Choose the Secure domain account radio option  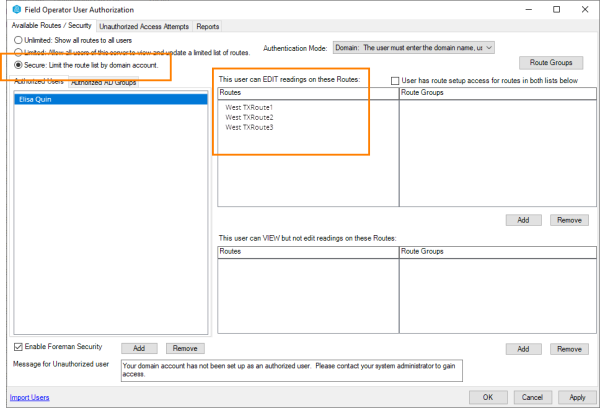(x=21, y=64)
